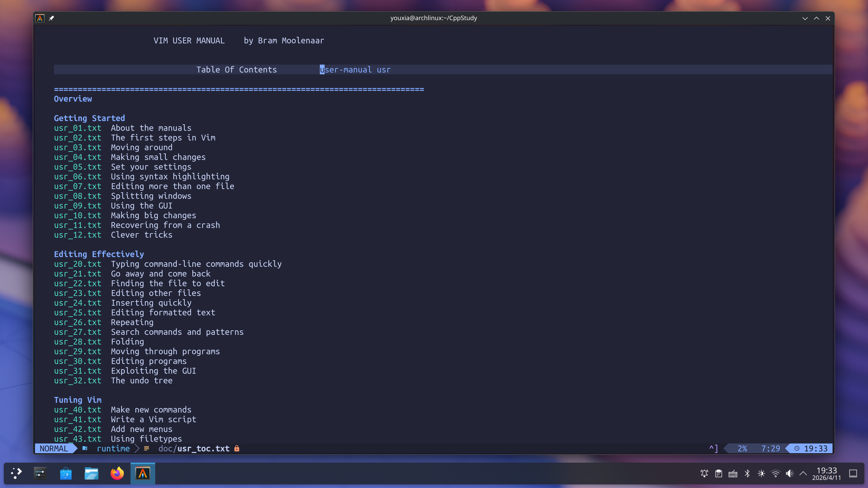Select the Alacritty task in the taskbar
Viewport: 868px width, 488px height.
[143, 474]
